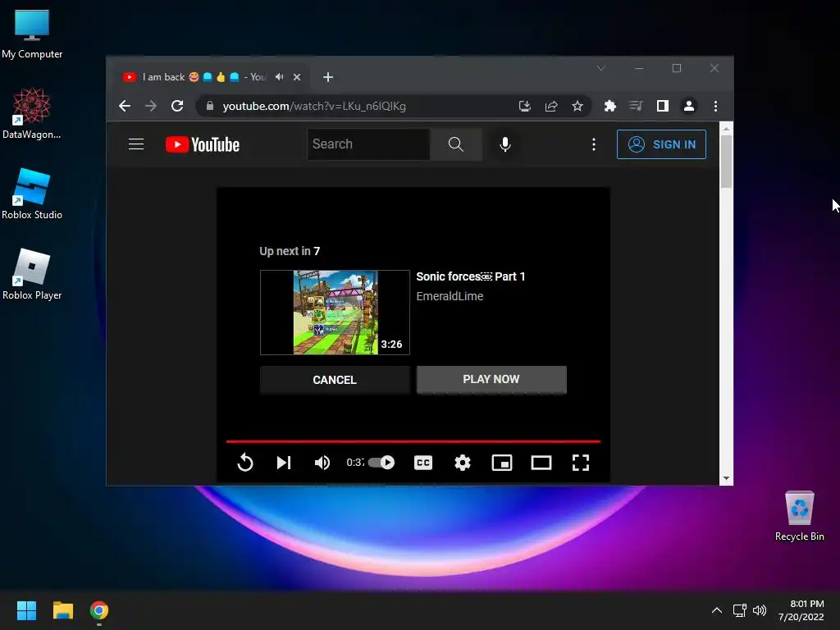Viewport: 840px width, 630px height.
Task: Select the Recycle Bin icon
Action: pos(799,516)
